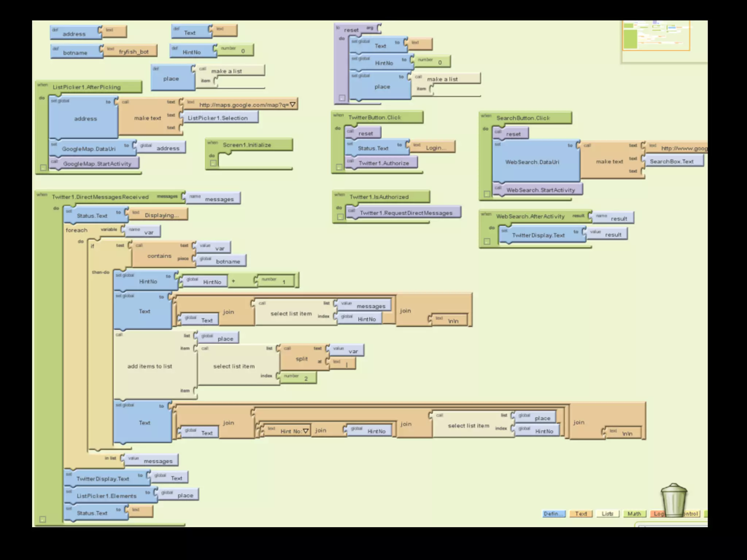
Task: Open the orange Text palette tab
Action: [581, 514]
